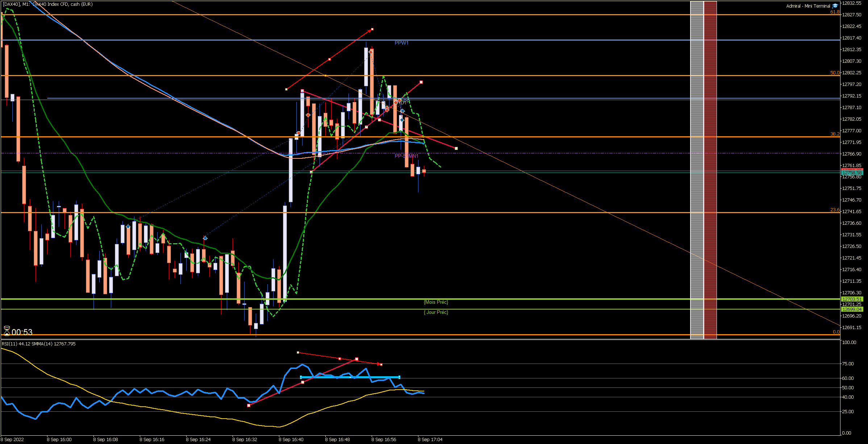Click the PPW1 pivot label
868x444 pixels.
click(401, 43)
